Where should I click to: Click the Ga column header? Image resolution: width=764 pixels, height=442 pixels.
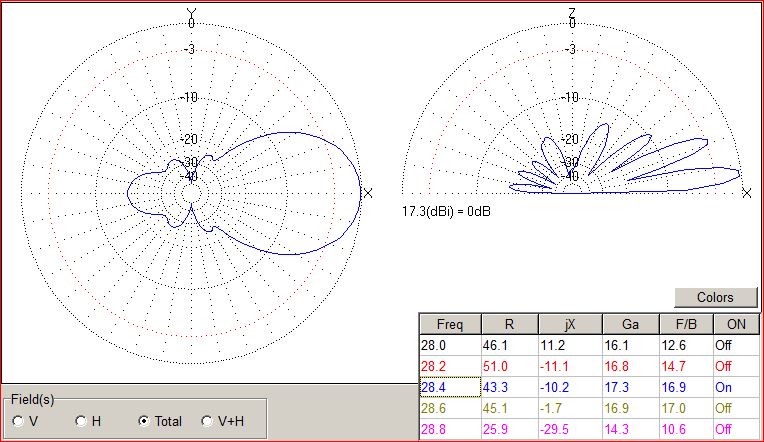click(630, 324)
